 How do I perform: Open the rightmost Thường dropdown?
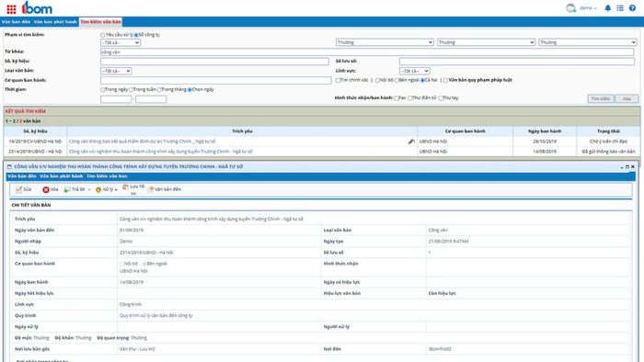pyautogui.click(x=588, y=42)
